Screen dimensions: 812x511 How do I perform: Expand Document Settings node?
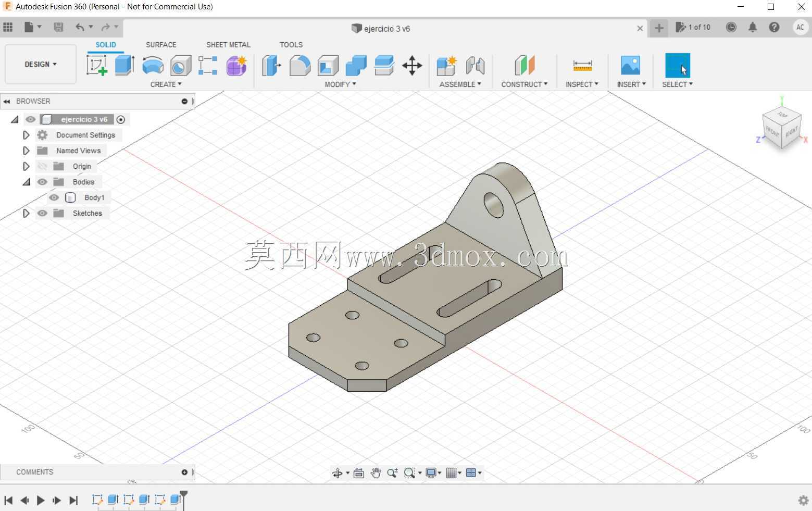(26, 135)
